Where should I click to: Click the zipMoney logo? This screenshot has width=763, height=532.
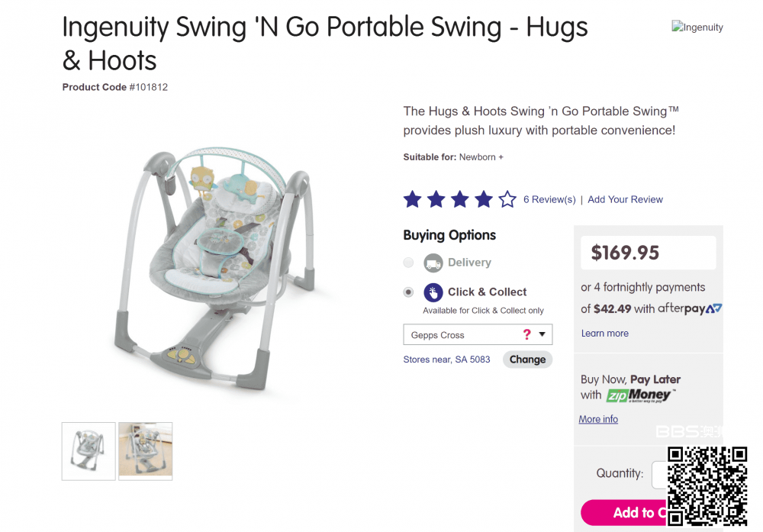tap(639, 395)
